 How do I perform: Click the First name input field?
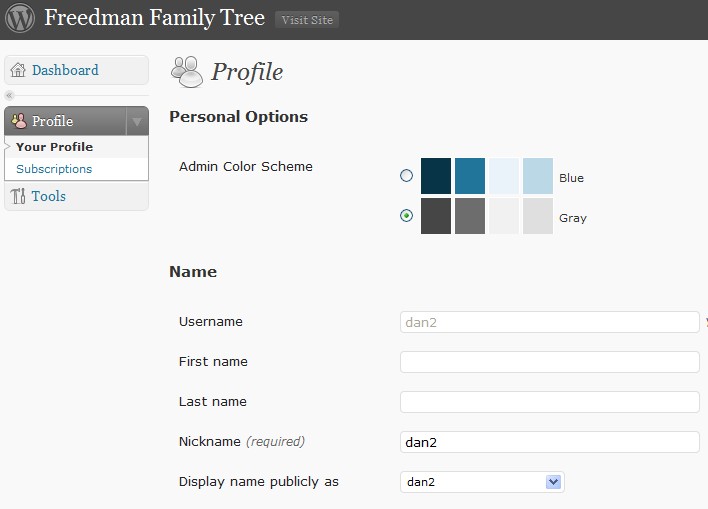550,362
